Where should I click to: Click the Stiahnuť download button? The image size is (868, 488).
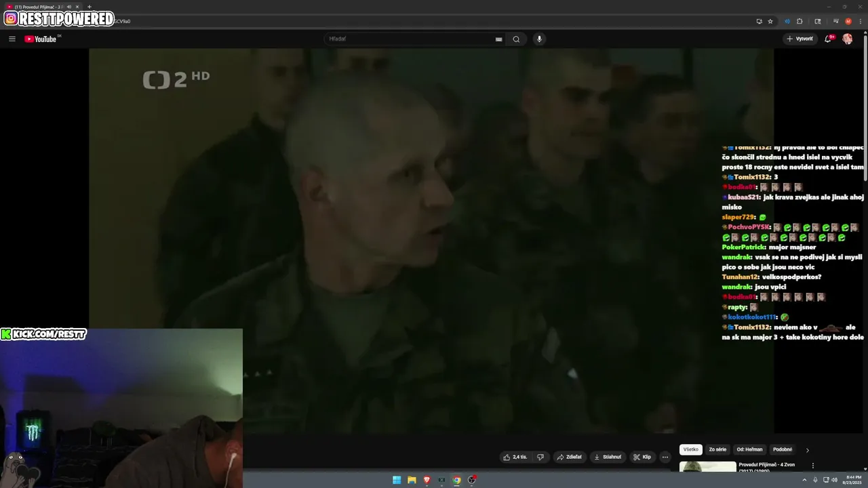(x=608, y=457)
